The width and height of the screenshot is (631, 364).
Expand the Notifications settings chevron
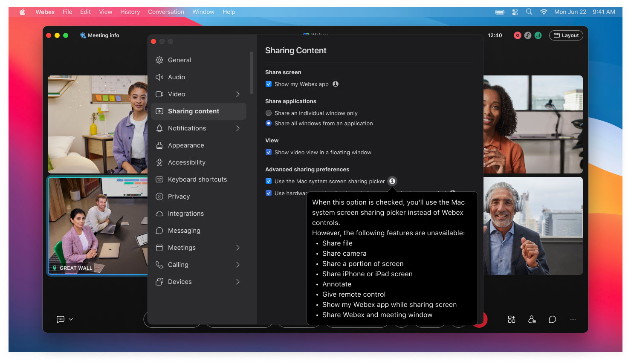(238, 128)
